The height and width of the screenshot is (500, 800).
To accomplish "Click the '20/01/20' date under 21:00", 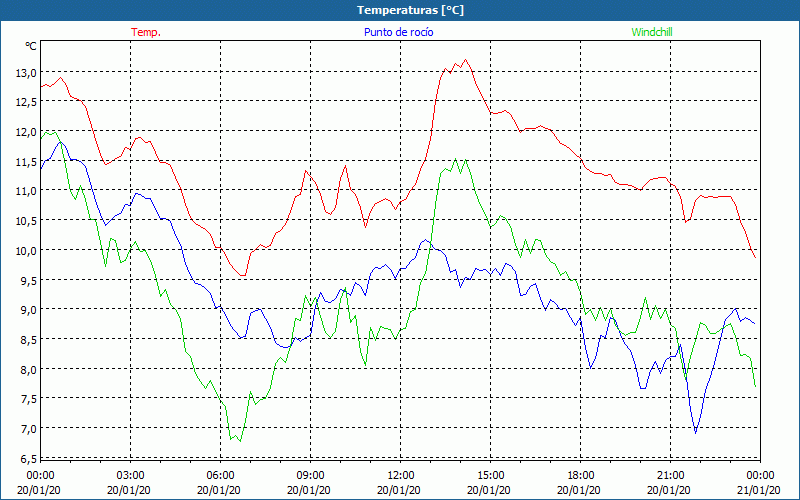I will pos(669,490).
